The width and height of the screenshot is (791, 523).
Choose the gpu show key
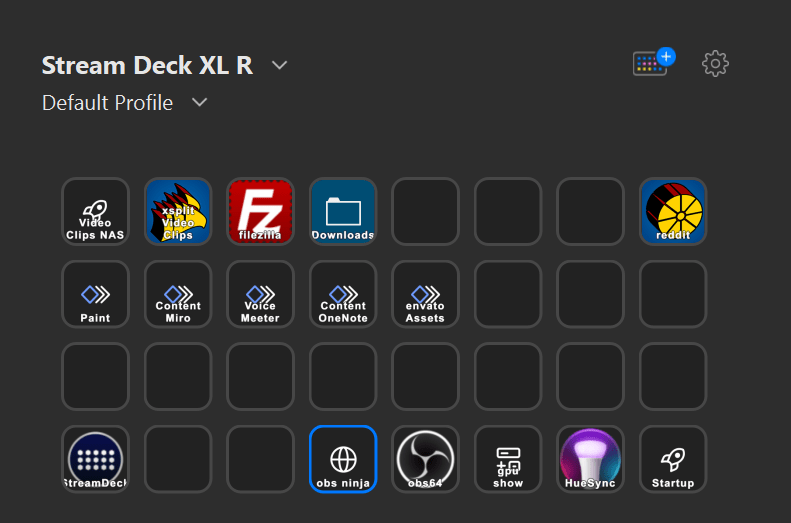pos(508,459)
